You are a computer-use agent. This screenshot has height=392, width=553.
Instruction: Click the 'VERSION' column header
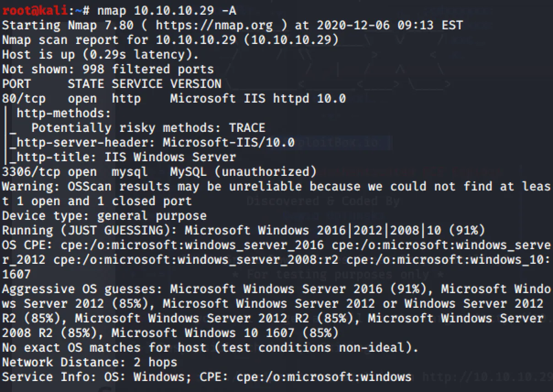point(195,84)
